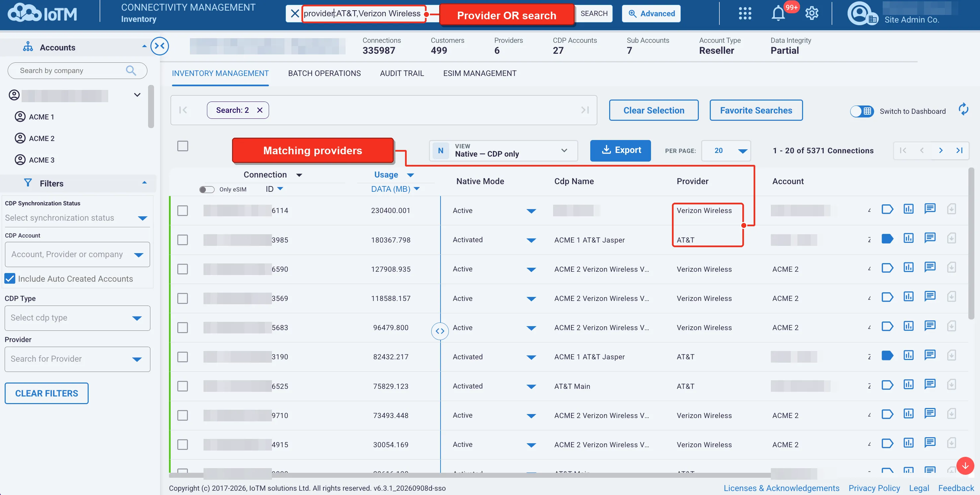Switch to Inventory Management tab
The height and width of the screenshot is (495, 980).
click(220, 73)
